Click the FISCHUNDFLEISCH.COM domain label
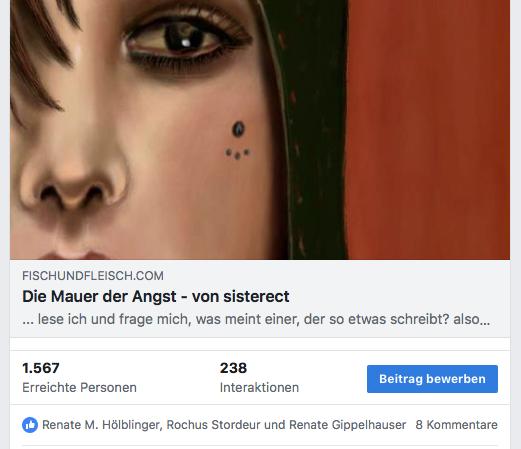 (93, 276)
